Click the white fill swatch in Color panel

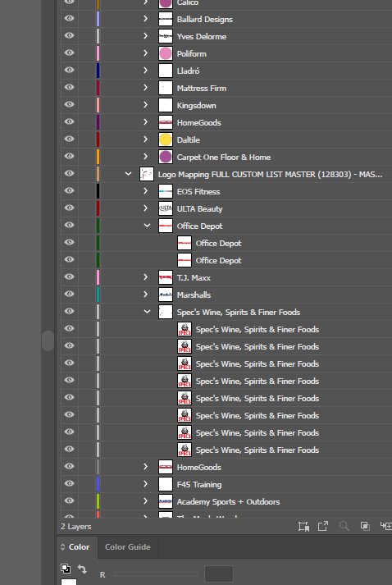(69, 582)
